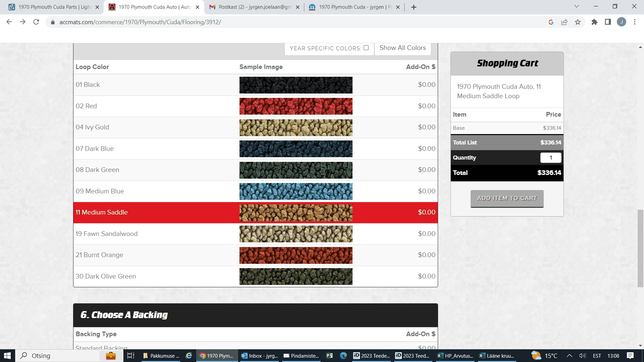
Task: Click the Show All Colors button
Action: [x=402, y=48]
